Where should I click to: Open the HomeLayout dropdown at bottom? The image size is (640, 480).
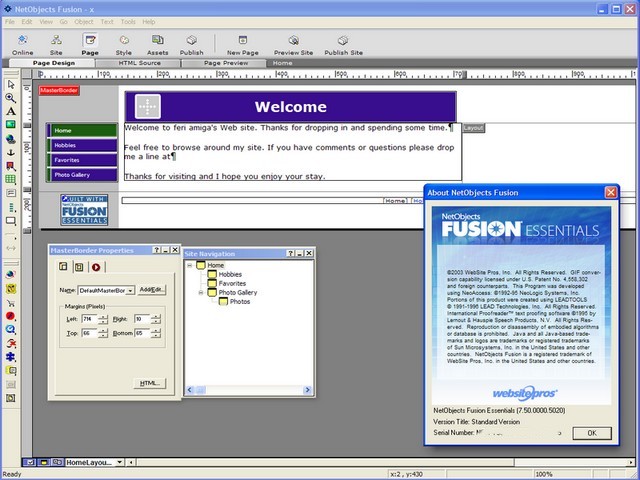pos(120,462)
